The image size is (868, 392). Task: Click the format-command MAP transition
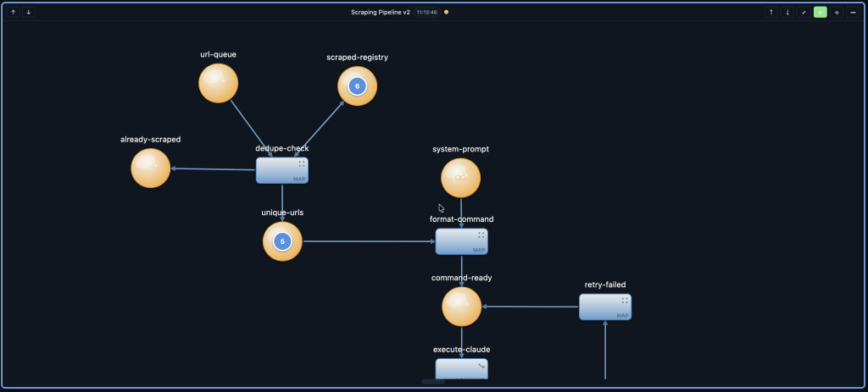(x=461, y=241)
